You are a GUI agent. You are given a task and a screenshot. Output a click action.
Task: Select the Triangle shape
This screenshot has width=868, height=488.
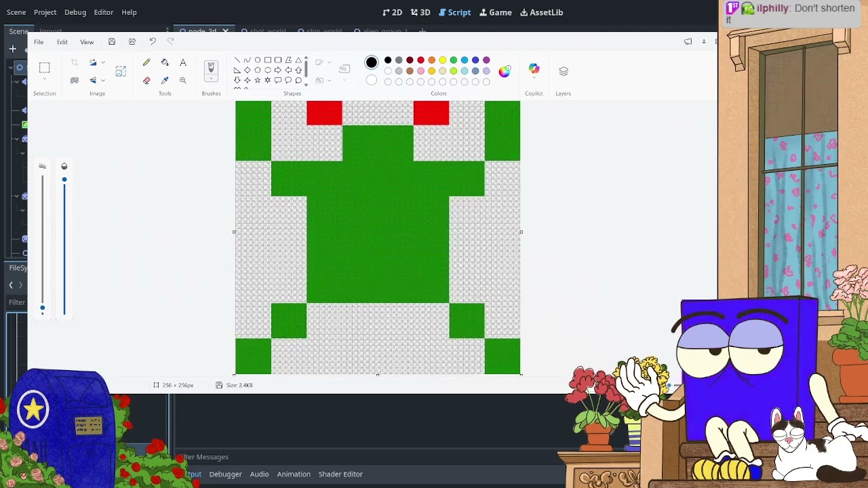tap(298, 60)
